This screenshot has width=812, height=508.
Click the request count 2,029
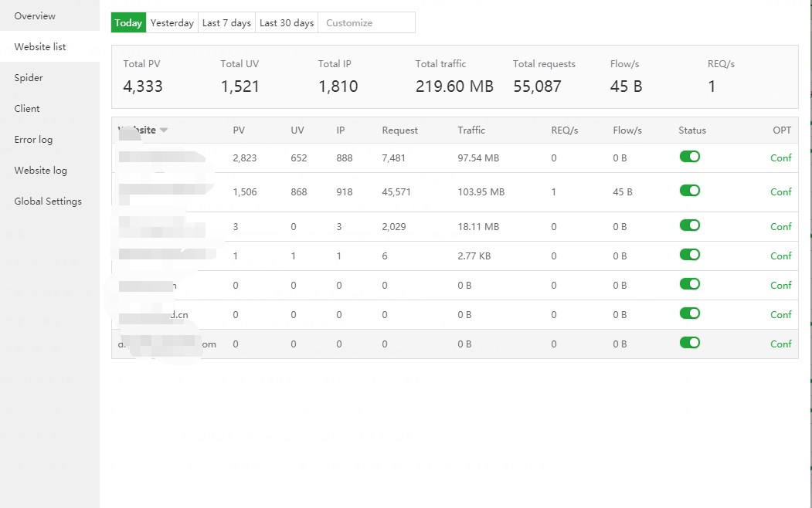tap(393, 226)
